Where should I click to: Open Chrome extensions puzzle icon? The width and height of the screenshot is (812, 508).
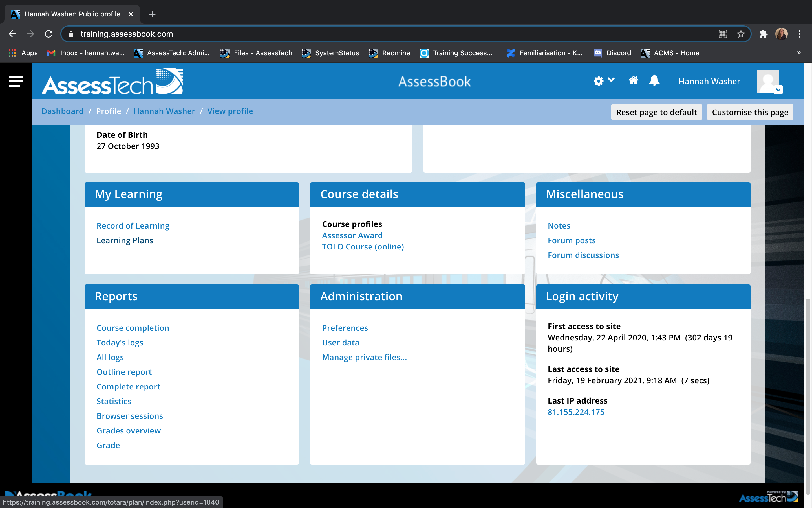coord(763,34)
